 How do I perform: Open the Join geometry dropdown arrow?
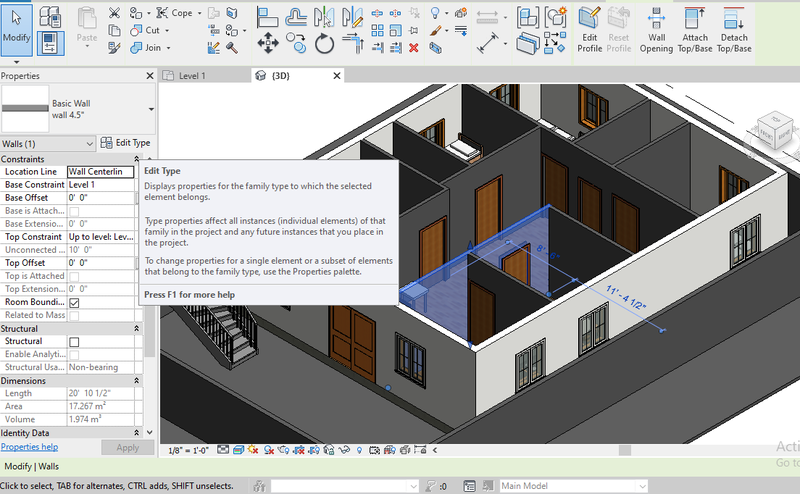pyautogui.click(x=168, y=48)
